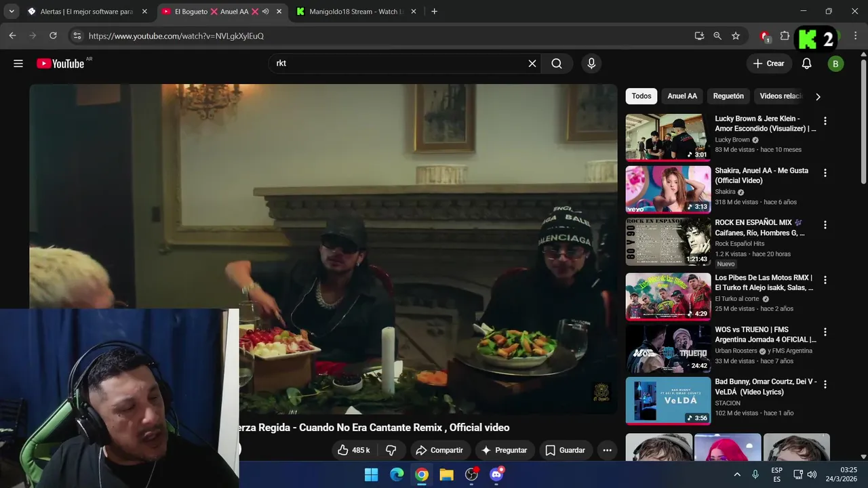Open more actions three-dot menu under video
Image resolution: width=868 pixels, height=488 pixels.
coord(607,450)
